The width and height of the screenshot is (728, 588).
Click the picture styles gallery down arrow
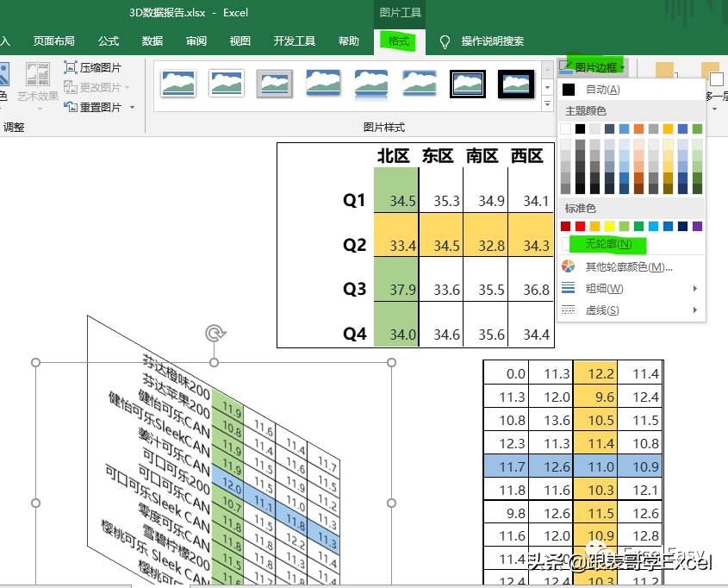(547, 87)
